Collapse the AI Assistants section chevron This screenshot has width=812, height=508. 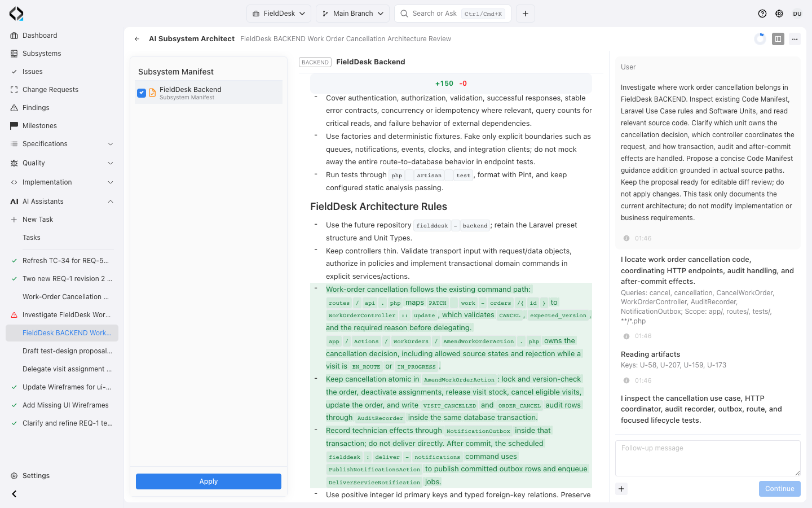pos(111,202)
